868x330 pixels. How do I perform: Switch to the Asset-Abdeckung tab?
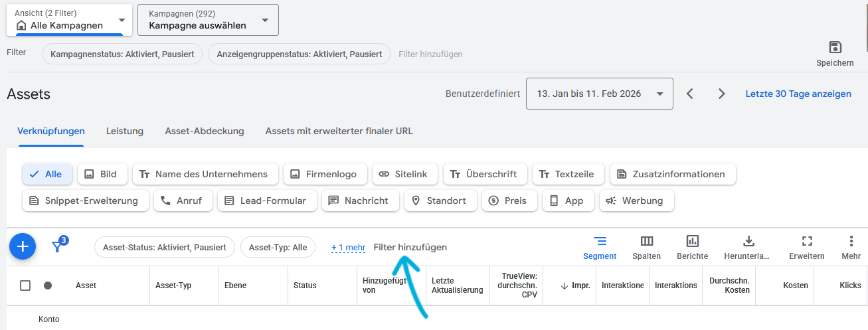coord(205,131)
